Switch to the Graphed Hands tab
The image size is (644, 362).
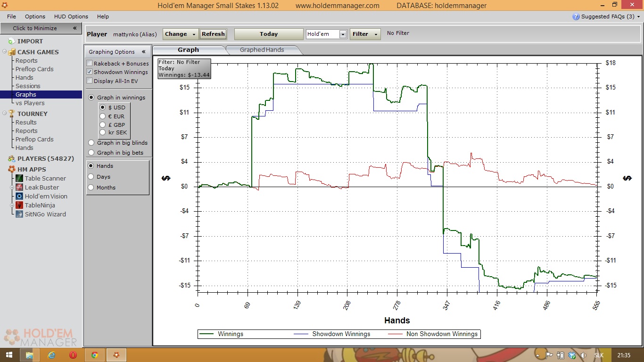point(262,49)
